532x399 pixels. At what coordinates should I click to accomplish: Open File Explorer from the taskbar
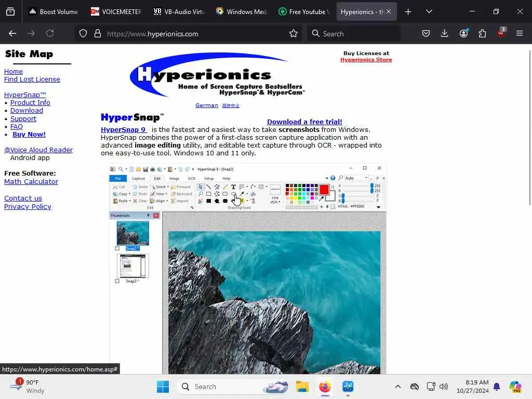pyautogui.click(x=302, y=387)
